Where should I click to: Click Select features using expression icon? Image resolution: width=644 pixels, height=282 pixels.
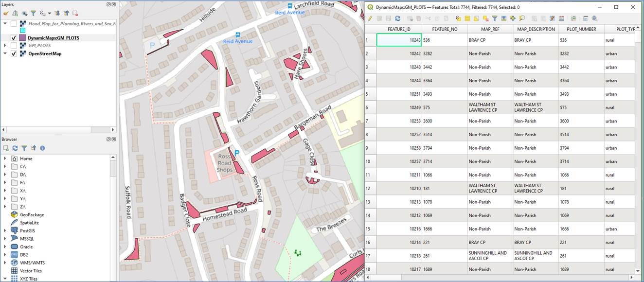pos(458,18)
